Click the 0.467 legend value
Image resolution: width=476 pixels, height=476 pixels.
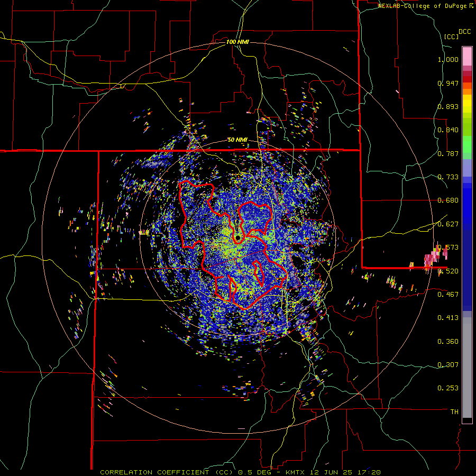(x=448, y=294)
